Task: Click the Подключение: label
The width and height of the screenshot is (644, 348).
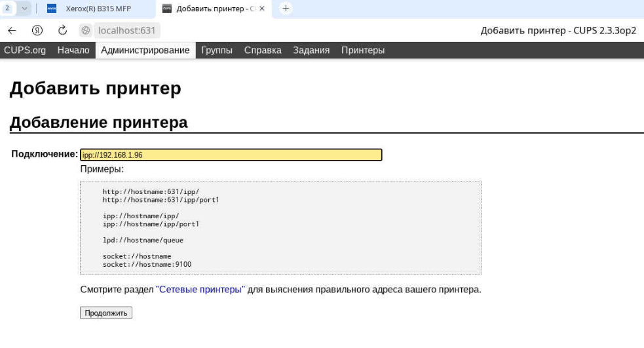Action: point(45,154)
